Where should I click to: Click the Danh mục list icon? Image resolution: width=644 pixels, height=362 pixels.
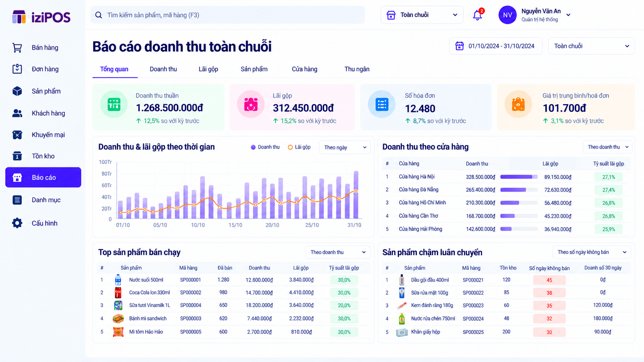pos(17,200)
